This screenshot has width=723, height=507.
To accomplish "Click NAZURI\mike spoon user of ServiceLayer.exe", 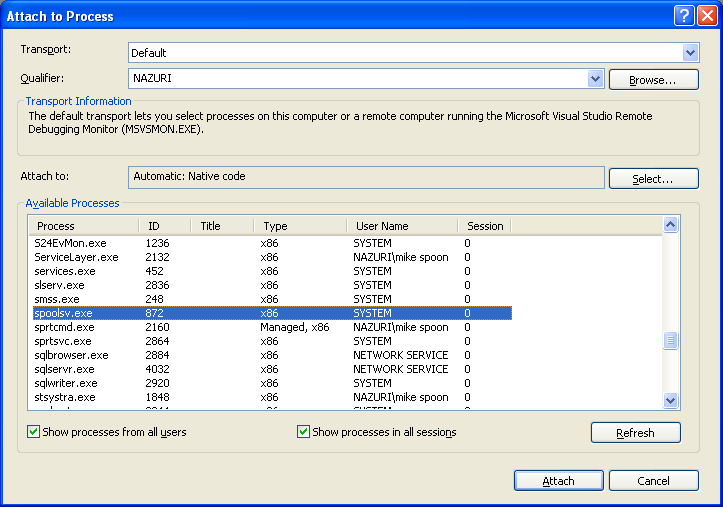I will [x=401, y=257].
